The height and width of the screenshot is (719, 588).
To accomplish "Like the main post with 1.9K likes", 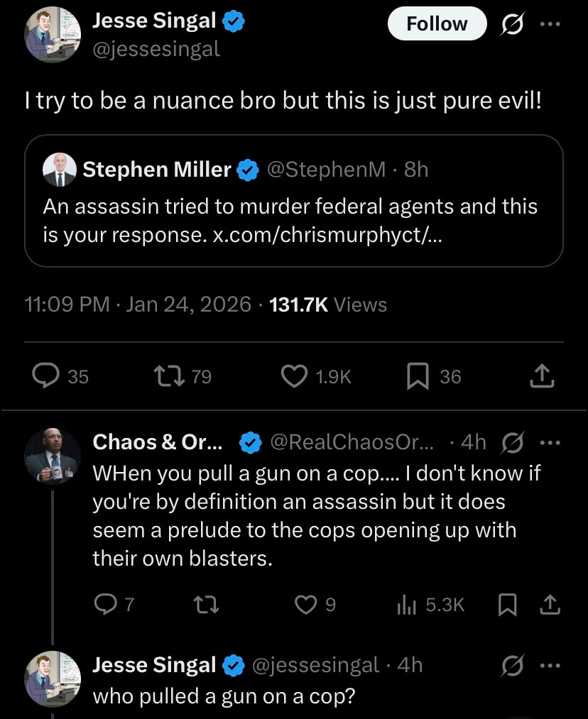I will pyautogui.click(x=293, y=376).
